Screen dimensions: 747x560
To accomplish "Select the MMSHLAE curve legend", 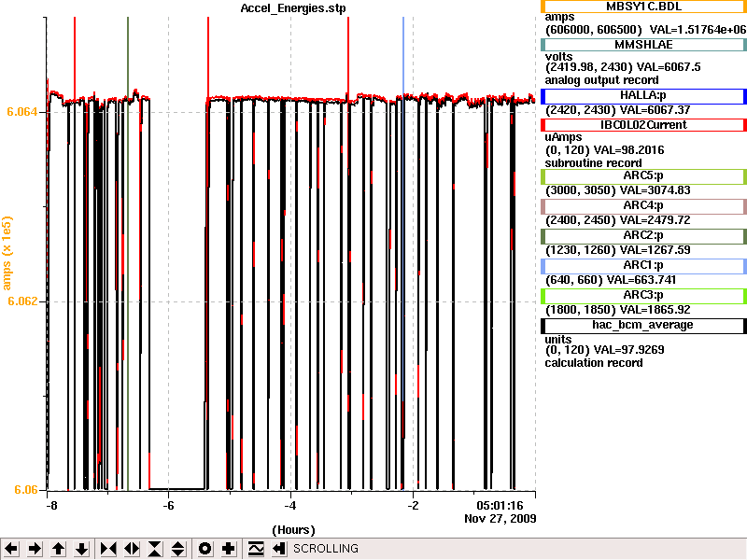I will tap(643, 45).
